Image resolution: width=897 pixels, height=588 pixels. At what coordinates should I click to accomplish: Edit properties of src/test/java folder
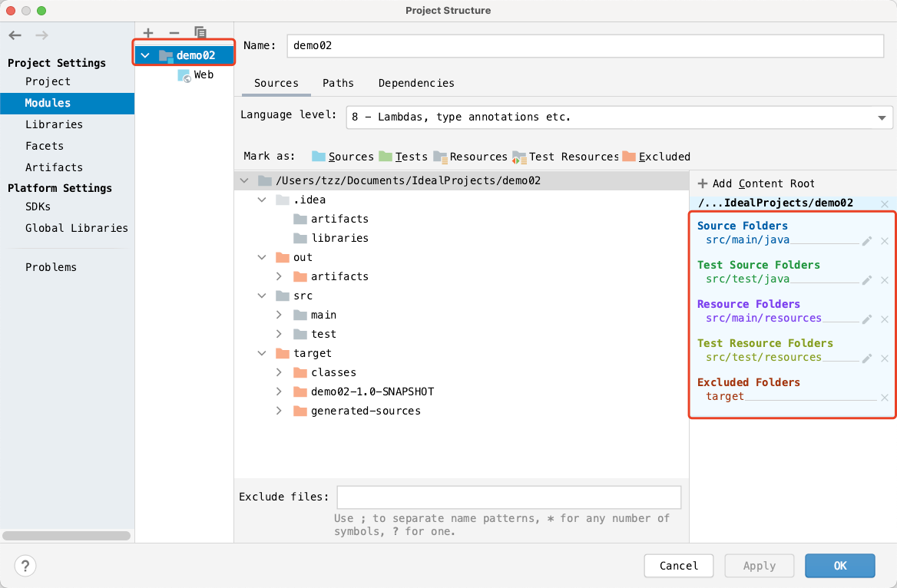(x=867, y=279)
